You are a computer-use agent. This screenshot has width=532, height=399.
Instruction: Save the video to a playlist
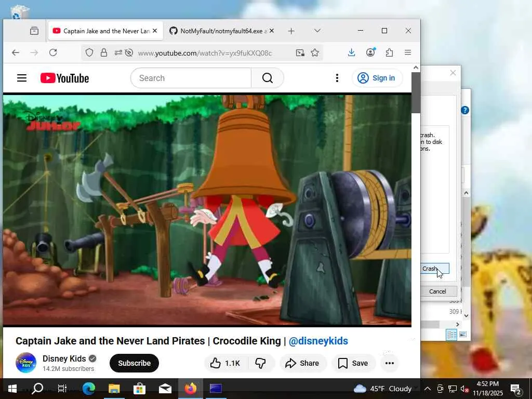point(353,363)
